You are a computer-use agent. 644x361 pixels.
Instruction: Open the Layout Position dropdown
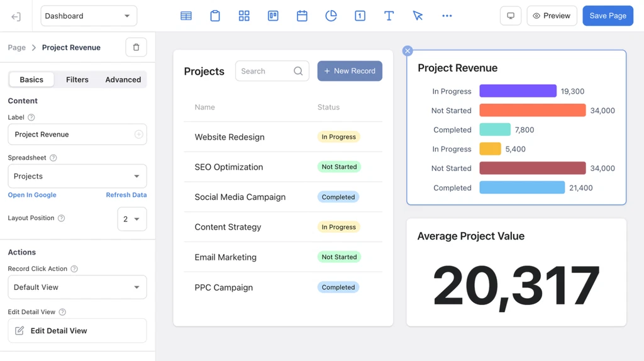(132, 219)
